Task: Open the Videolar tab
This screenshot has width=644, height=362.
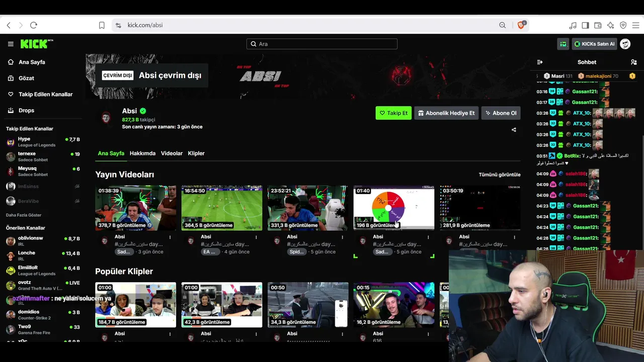Action: 172,153
